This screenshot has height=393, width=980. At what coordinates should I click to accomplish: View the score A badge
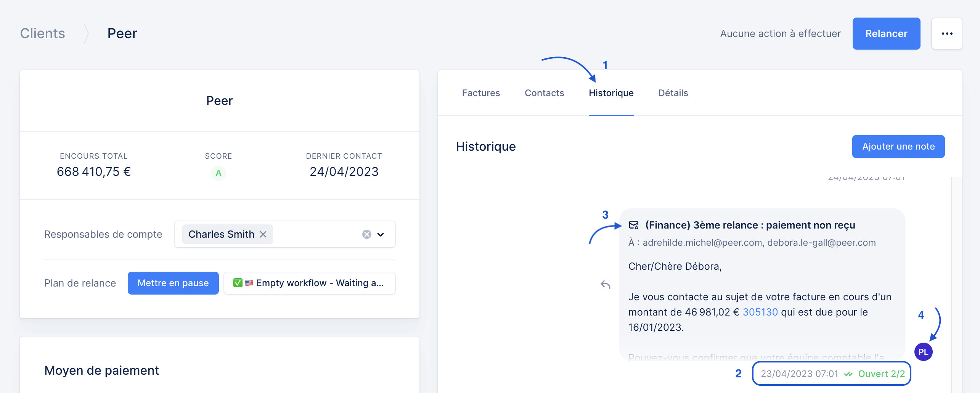[218, 173]
